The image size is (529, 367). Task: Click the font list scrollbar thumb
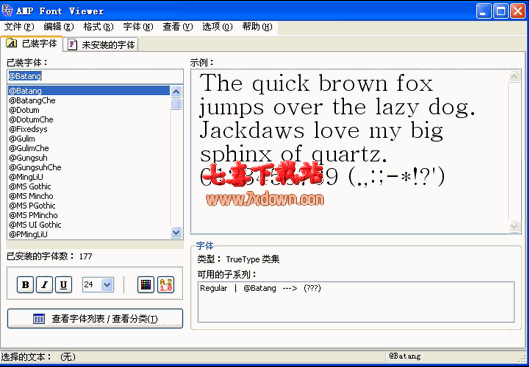pos(176,104)
